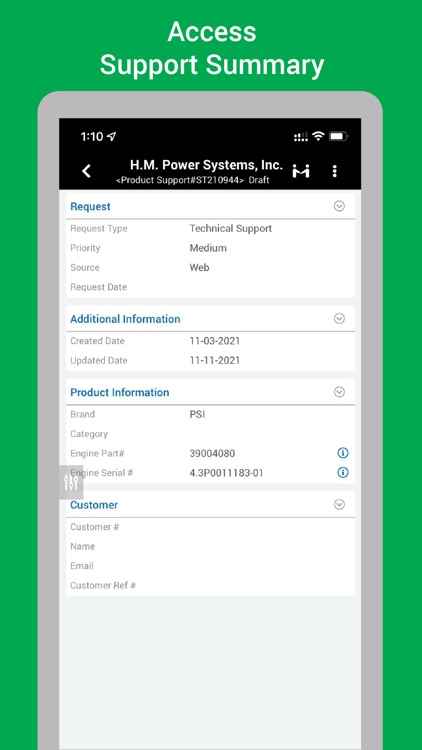
Task: Tap the Product Information heading
Action: coord(120,393)
